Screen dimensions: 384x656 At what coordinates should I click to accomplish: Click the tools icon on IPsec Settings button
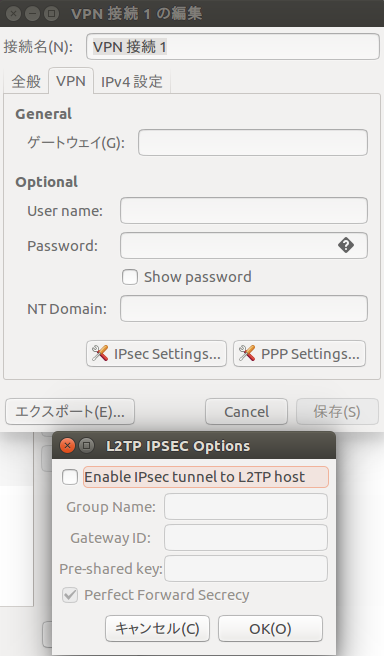[x=100, y=354]
